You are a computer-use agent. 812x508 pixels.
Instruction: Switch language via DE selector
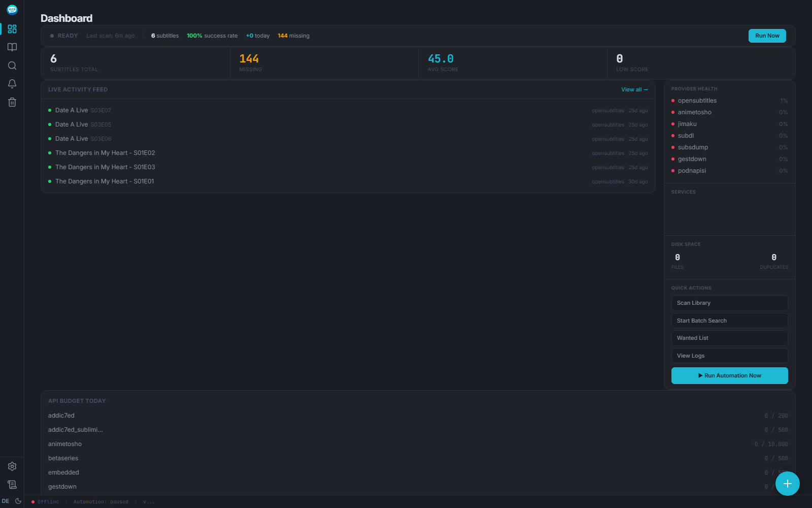(x=6, y=501)
